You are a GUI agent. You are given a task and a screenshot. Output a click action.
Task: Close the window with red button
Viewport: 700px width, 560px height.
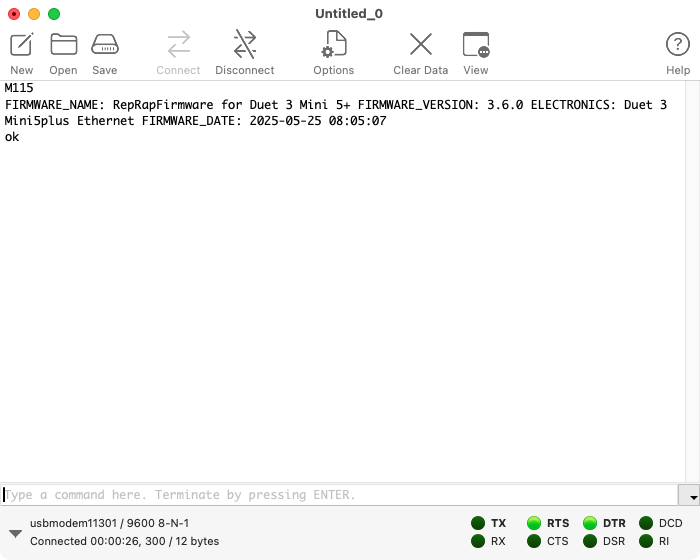pos(14,14)
